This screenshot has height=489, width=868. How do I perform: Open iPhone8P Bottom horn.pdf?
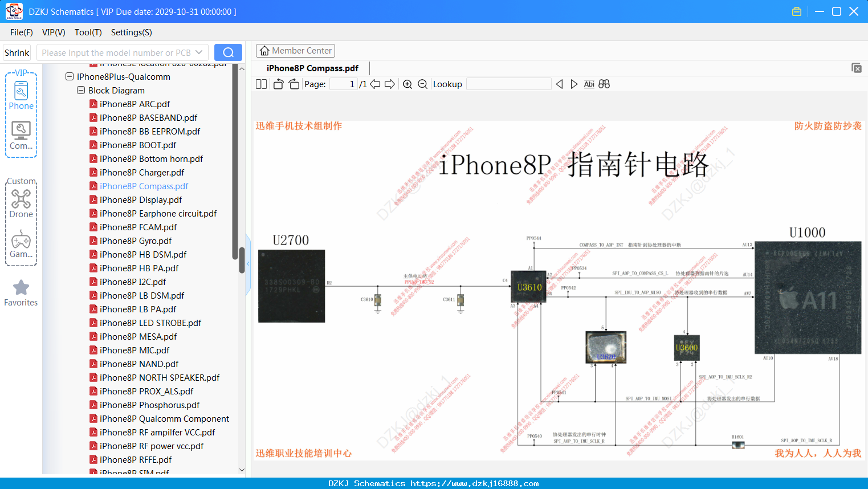(x=151, y=159)
